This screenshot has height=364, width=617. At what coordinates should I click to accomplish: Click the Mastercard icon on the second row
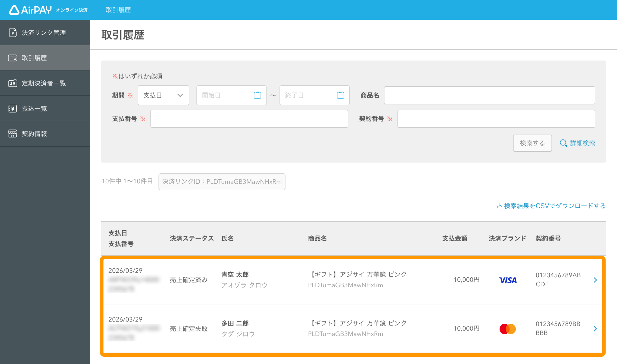point(507,328)
